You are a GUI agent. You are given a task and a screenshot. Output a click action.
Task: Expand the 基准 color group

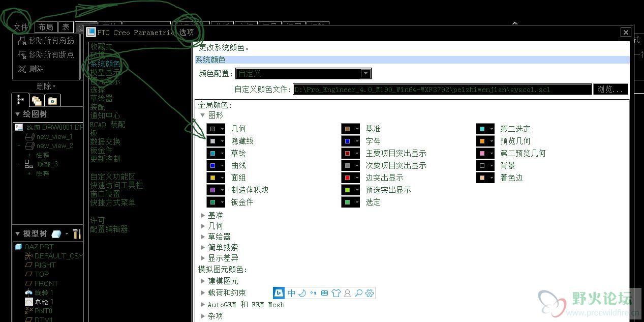203,215
